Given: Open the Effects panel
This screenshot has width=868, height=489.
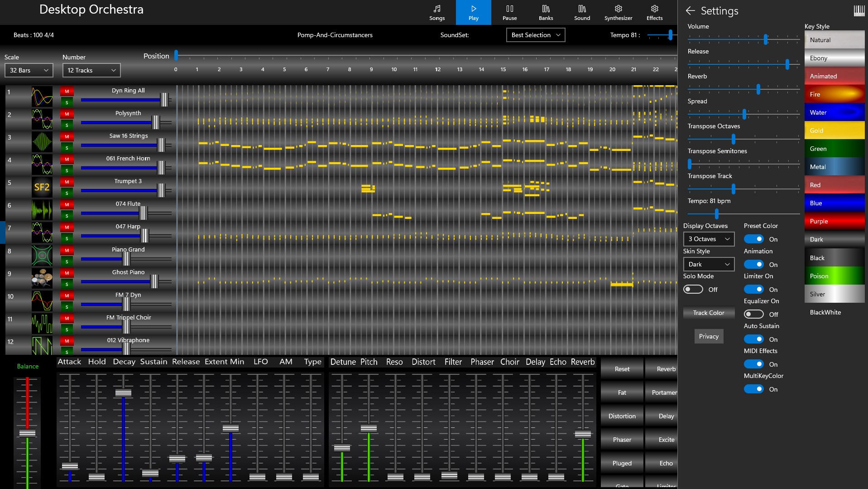Looking at the screenshot, I should click(x=654, y=12).
